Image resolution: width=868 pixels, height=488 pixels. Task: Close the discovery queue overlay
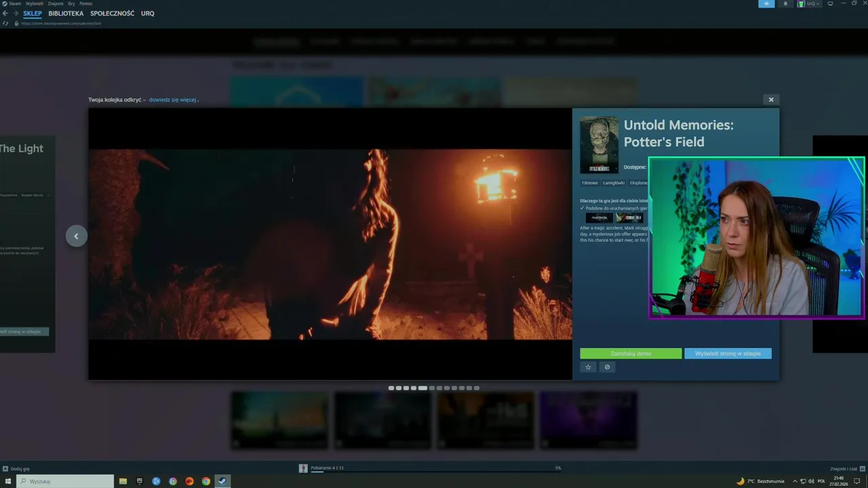tap(770, 100)
